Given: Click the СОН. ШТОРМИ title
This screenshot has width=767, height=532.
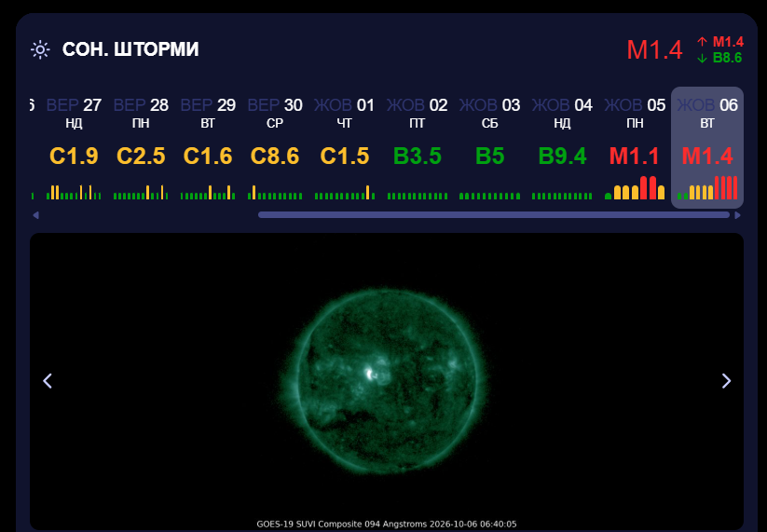Looking at the screenshot, I should click(x=130, y=50).
